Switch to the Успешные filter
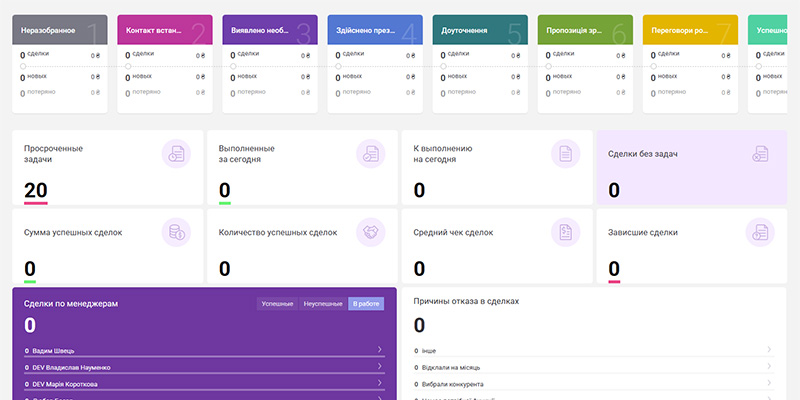 (278, 304)
